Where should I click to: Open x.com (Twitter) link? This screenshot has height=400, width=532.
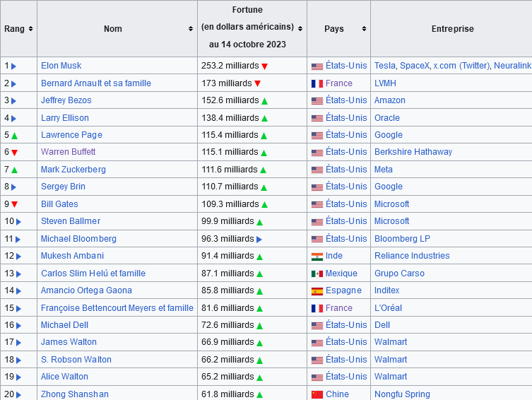(x=461, y=66)
